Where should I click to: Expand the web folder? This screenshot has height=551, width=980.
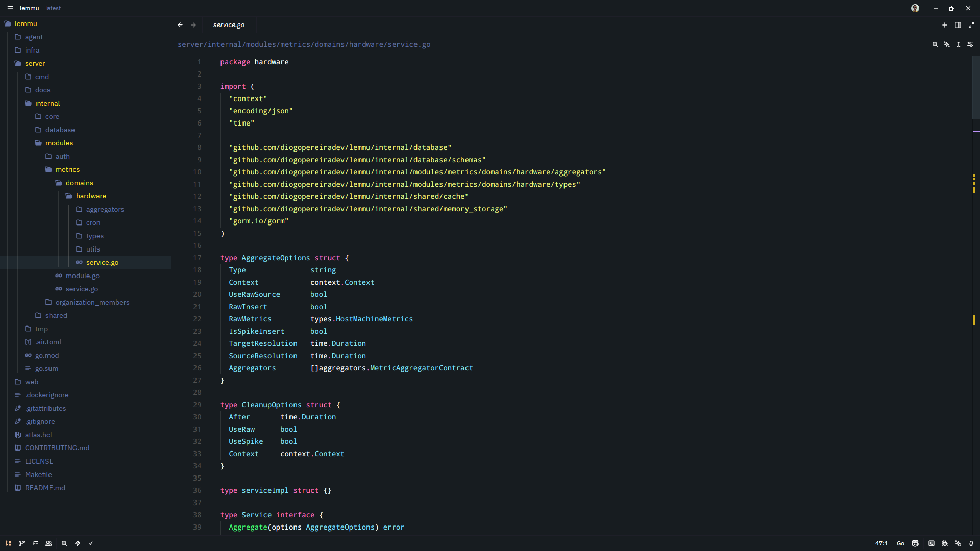coord(85,382)
